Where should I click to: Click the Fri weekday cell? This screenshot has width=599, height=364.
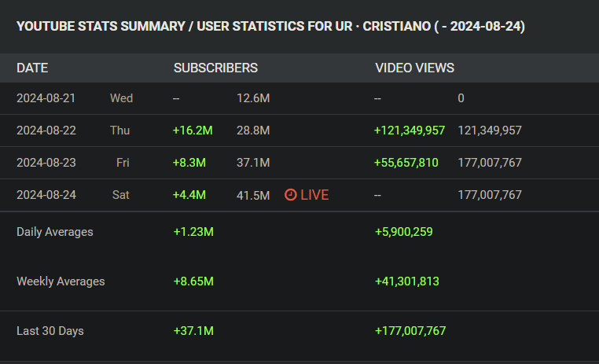123,163
